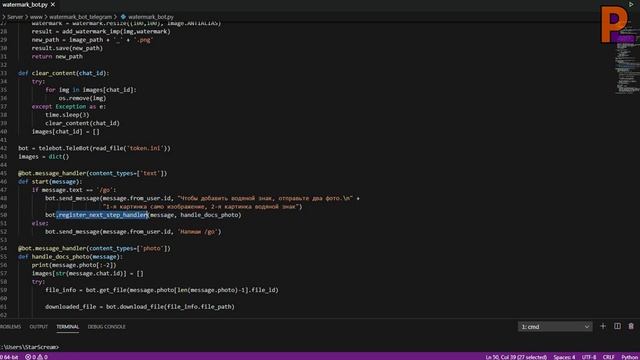Screen dimensions: 640x360
Task: Click 'return new_path' code line
Action: tap(57, 56)
